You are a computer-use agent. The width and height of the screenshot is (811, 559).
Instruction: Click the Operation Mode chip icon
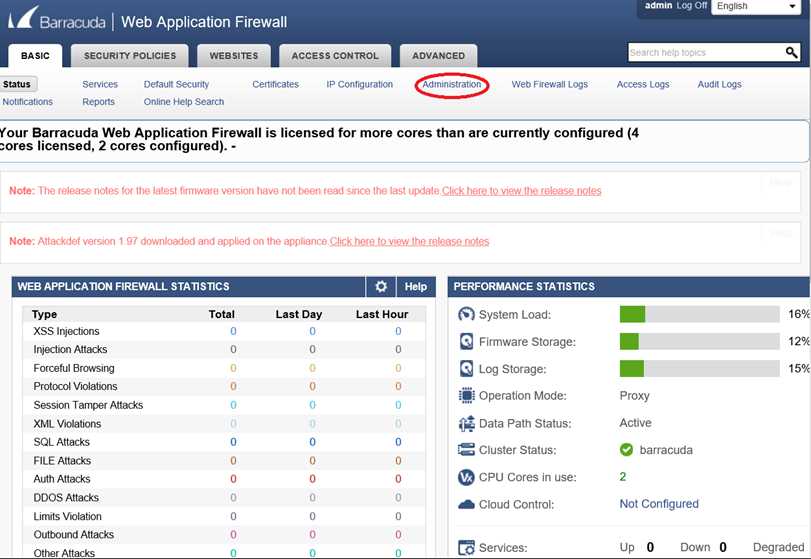tap(466, 396)
